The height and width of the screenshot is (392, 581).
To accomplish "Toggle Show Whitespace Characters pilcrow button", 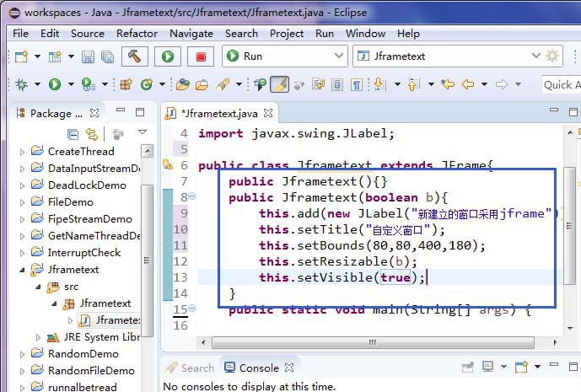I will click(x=357, y=84).
